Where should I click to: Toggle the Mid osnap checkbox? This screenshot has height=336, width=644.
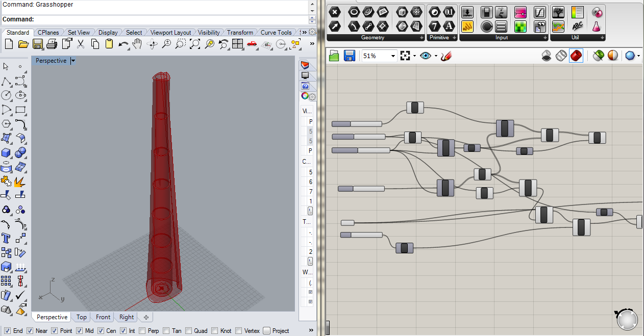(80, 331)
